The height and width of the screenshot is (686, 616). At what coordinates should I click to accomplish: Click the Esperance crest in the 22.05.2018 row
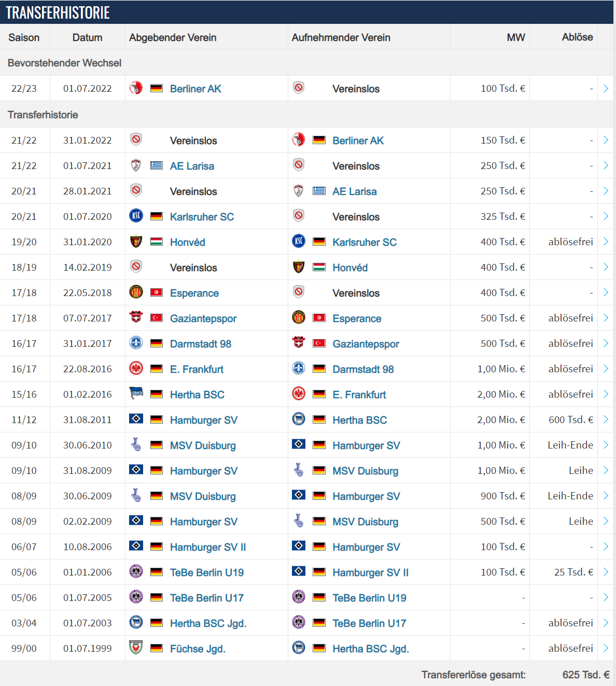point(136,292)
